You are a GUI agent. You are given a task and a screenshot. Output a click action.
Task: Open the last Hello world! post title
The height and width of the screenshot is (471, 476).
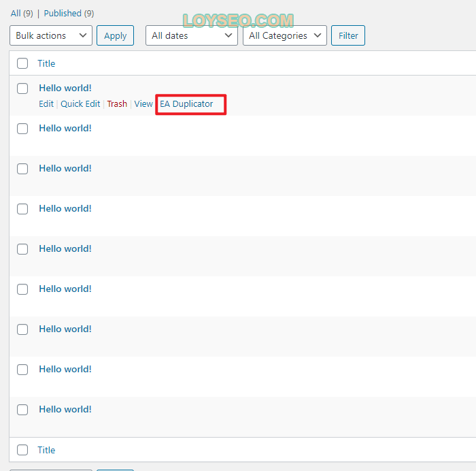(65, 409)
